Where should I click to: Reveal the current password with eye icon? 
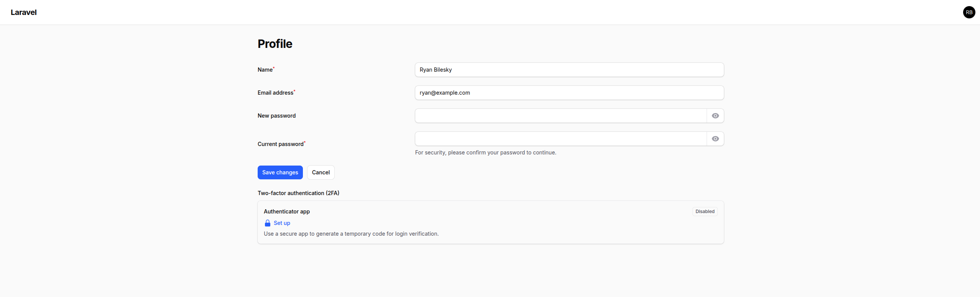click(715, 139)
